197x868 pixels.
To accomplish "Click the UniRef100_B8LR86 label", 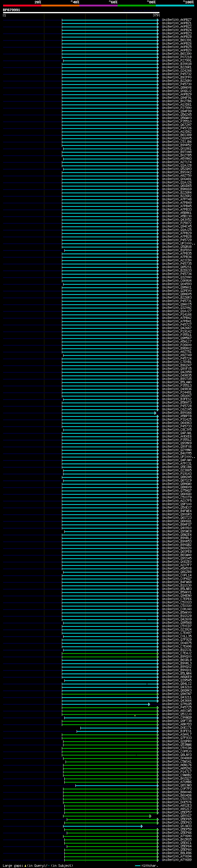I will coord(176,853).
